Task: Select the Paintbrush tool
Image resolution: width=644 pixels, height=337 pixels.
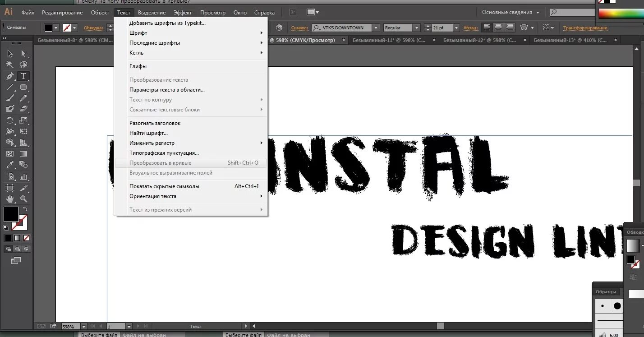Action: [x=10, y=98]
